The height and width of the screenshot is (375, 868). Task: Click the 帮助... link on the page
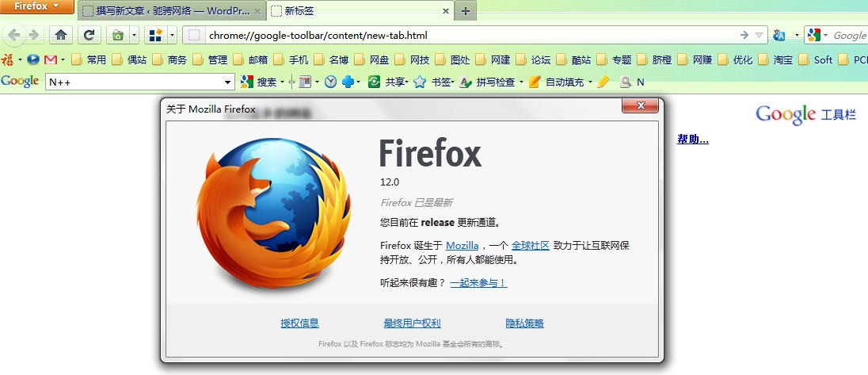click(693, 140)
